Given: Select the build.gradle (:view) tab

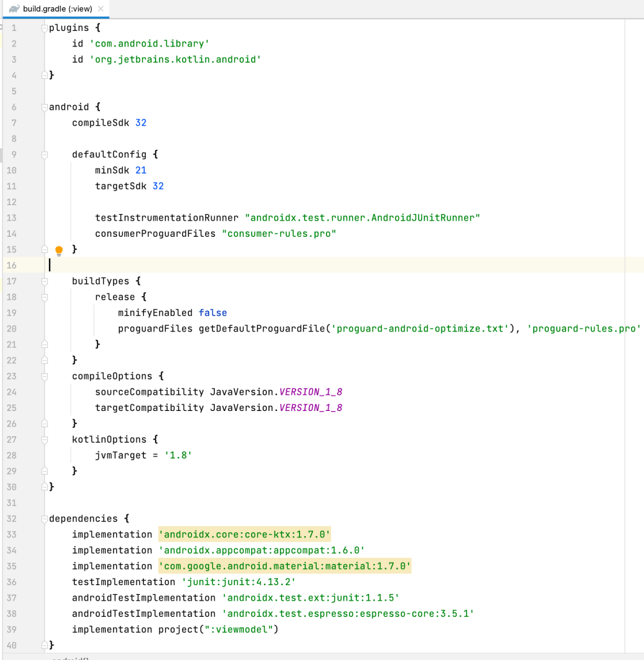Looking at the screenshot, I should pyautogui.click(x=57, y=9).
